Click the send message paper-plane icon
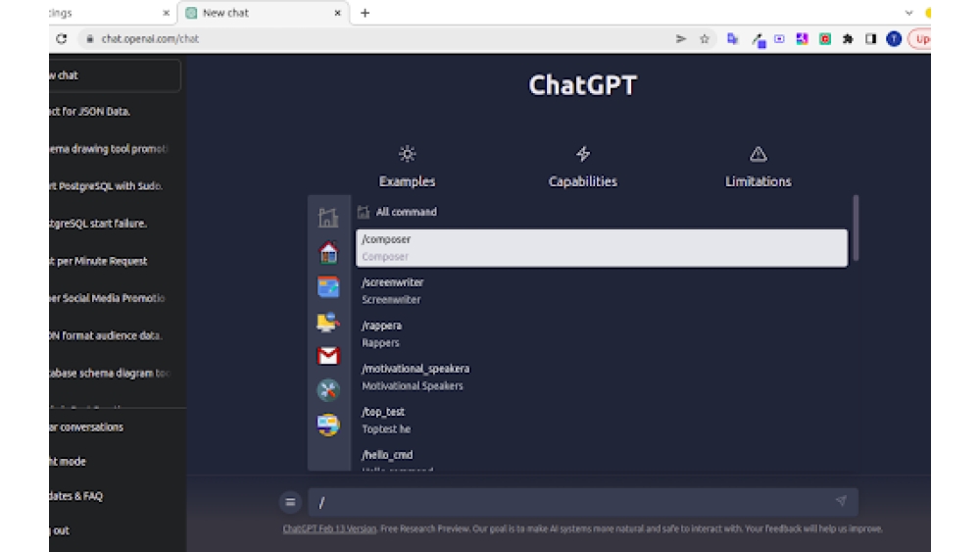This screenshot has width=980, height=552. tap(841, 501)
